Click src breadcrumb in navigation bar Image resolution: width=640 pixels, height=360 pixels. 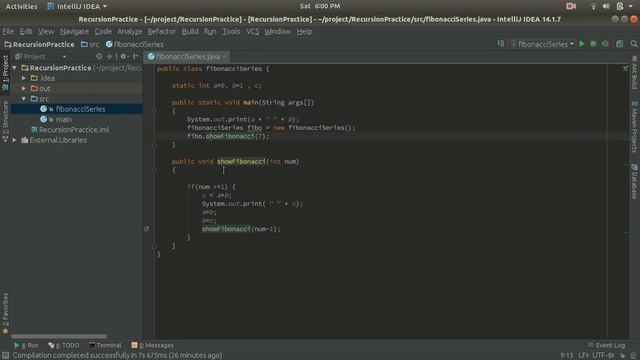pyautogui.click(x=90, y=44)
